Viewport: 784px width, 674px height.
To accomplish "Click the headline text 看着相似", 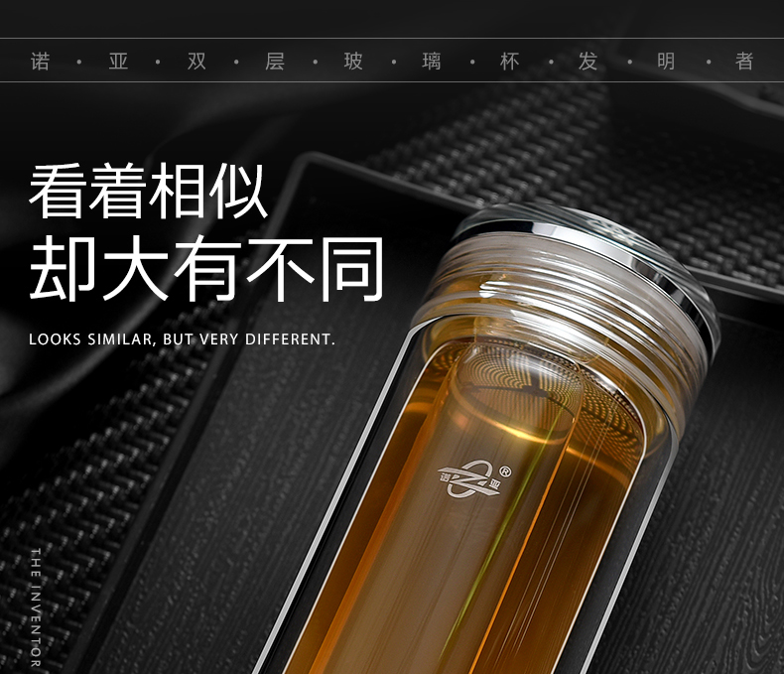I will [149, 192].
